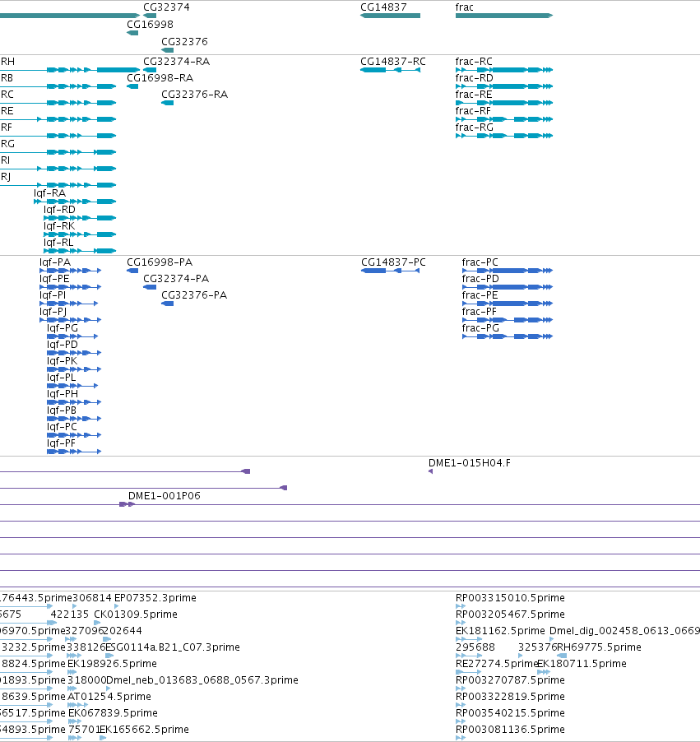Screen dimensions: 700x742
Task: Click the CG16998 gene label
Action: point(150,24)
